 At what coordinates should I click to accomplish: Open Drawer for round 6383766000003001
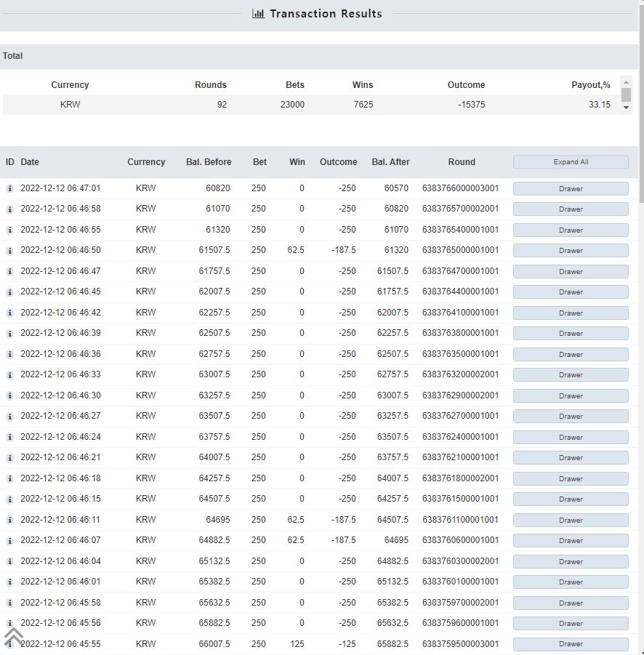tap(571, 189)
